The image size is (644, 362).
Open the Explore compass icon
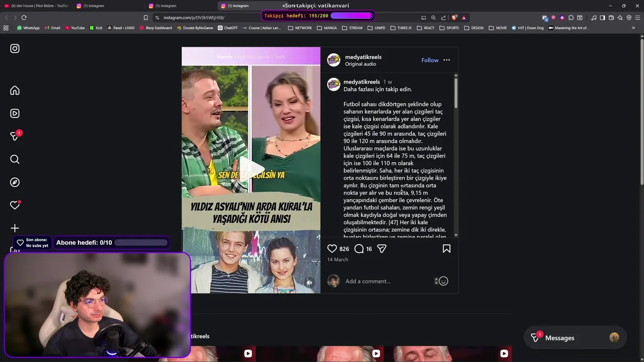click(15, 183)
